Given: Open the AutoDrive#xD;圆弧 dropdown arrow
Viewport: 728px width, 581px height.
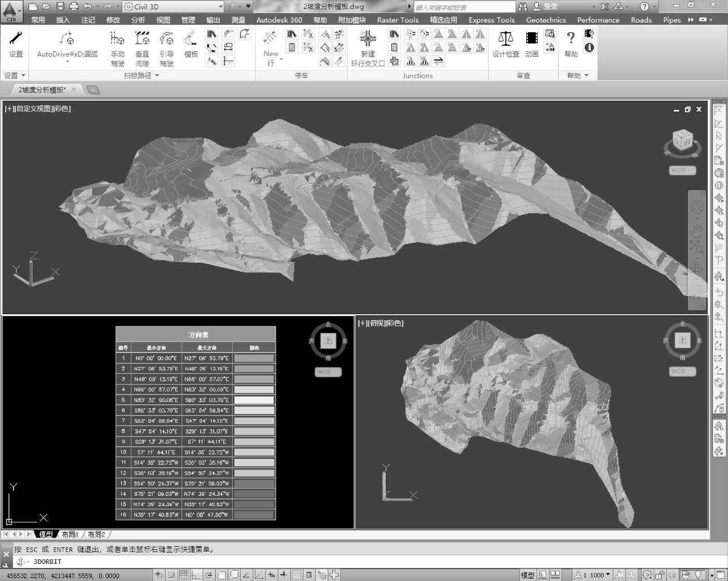Looking at the screenshot, I should tap(67, 62).
